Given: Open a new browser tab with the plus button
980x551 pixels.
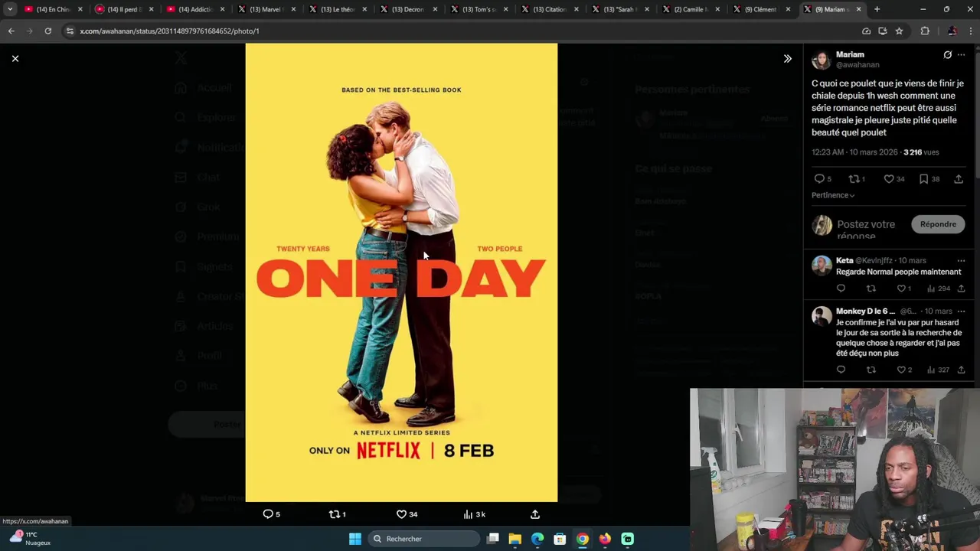Looking at the screenshot, I should 877,9.
